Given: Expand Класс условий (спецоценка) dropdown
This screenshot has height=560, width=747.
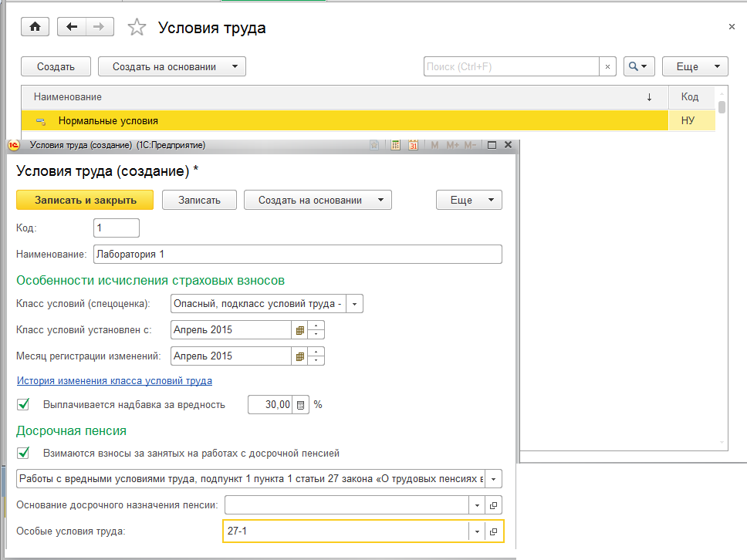Looking at the screenshot, I should coord(354,304).
